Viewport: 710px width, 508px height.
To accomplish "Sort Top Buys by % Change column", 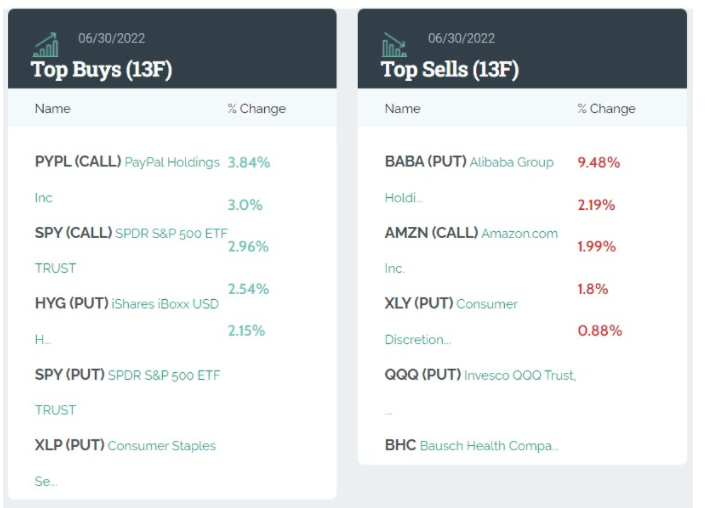I will tap(256, 109).
